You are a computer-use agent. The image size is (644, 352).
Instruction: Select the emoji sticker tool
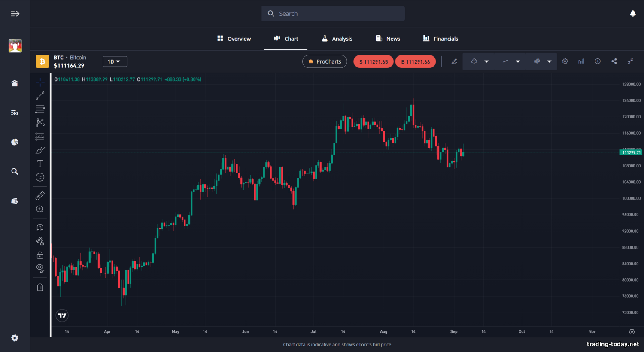pos(40,177)
